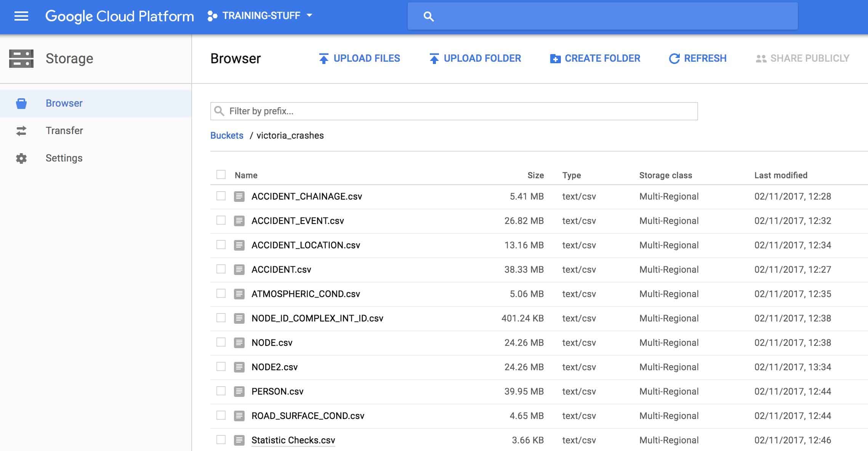Select Transfer in the sidebar
The width and height of the screenshot is (868, 451).
click(96, 131)
